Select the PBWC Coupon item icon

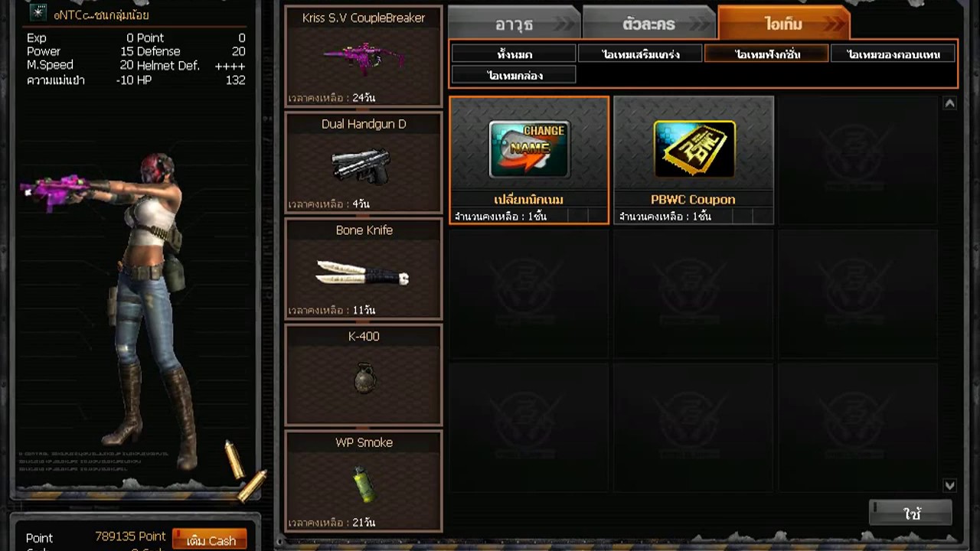pos(694,149)
